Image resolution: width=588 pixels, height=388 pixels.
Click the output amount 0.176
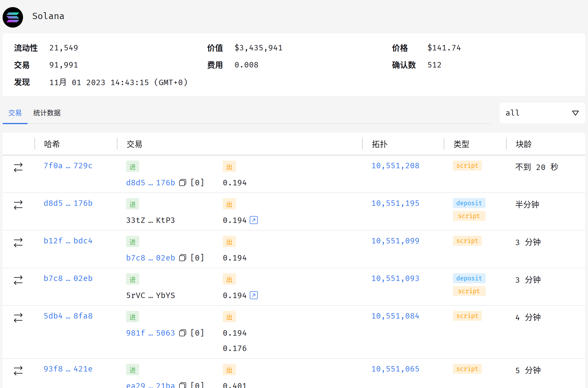point(235,348)
